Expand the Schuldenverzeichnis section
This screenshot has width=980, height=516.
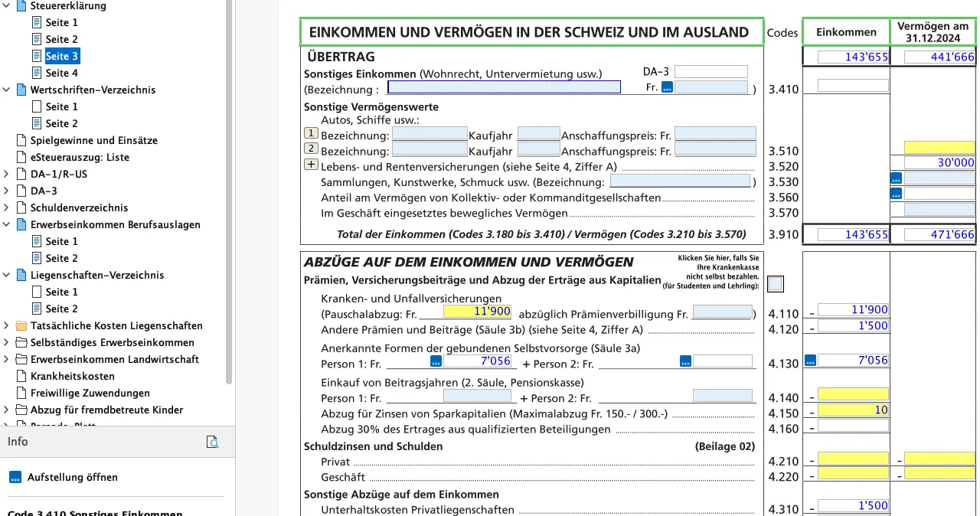pos(6,207)
